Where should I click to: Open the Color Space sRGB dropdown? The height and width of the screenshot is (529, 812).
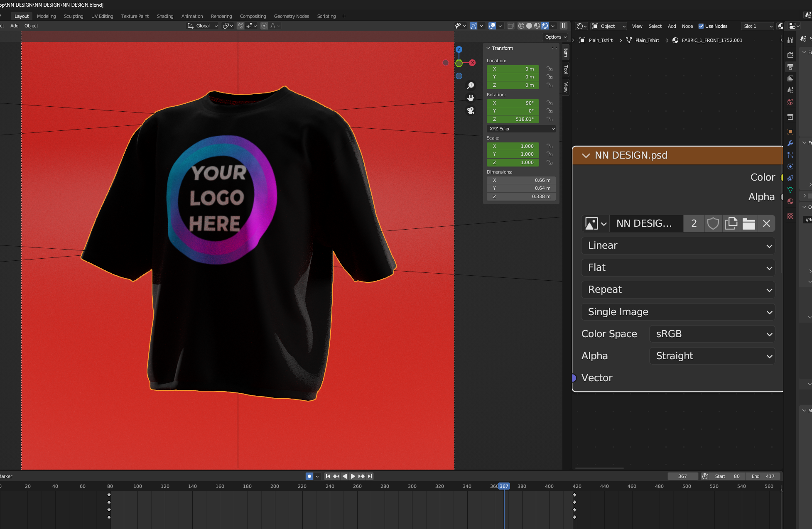[x=711, y=333]
